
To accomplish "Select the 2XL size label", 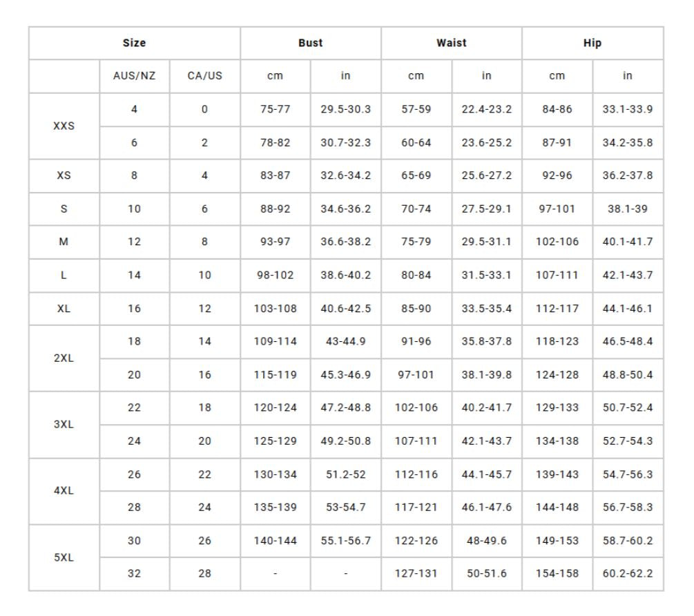I will (x=64, y=358).
